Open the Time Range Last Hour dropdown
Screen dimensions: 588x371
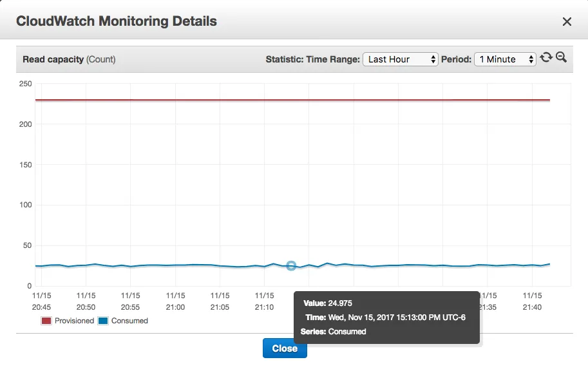click(400, 59)
